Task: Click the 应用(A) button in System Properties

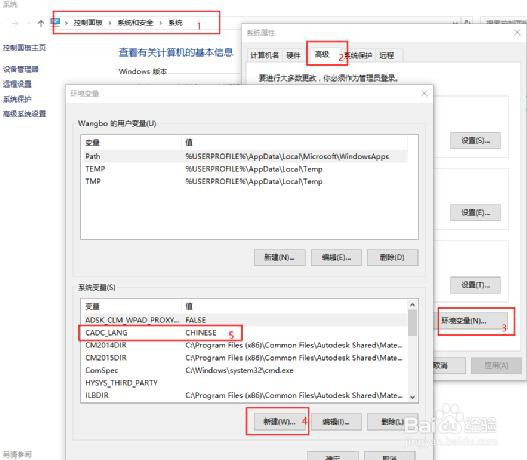Action: [496, 365]
